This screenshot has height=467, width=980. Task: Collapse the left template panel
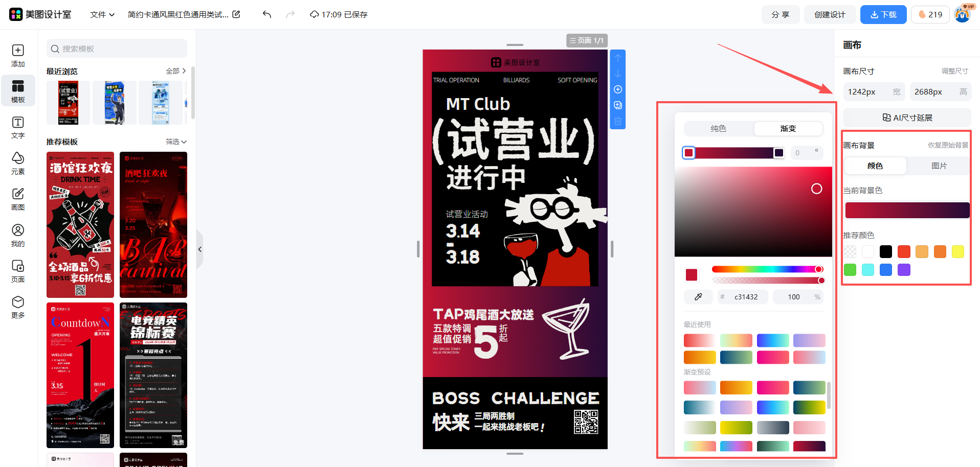[x=200, y=249]
